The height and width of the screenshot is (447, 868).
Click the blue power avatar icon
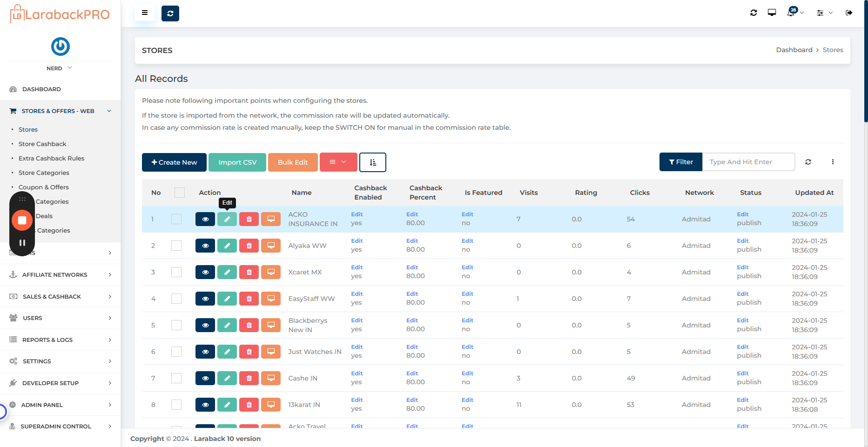click(61, 47)
